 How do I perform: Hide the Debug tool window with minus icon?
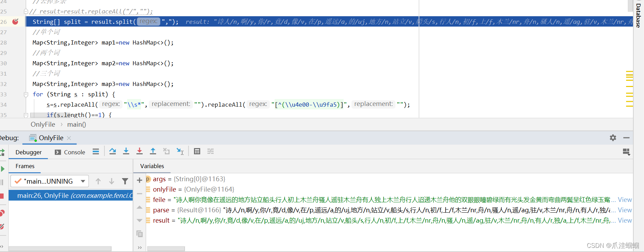point(626,138)
